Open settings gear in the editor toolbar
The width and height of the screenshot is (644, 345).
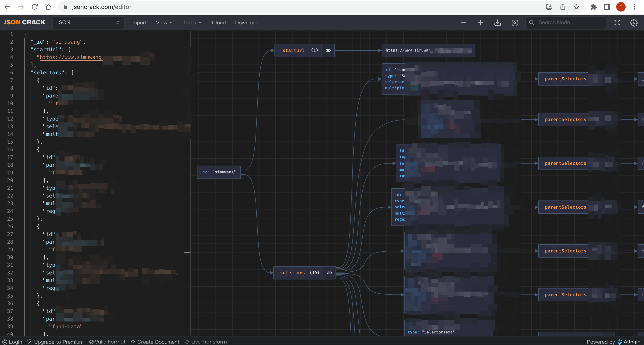coord(634,22)
